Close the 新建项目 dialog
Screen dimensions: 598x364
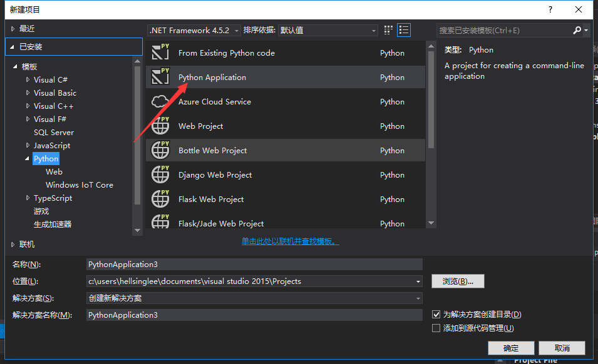click(x=579, y=9)
